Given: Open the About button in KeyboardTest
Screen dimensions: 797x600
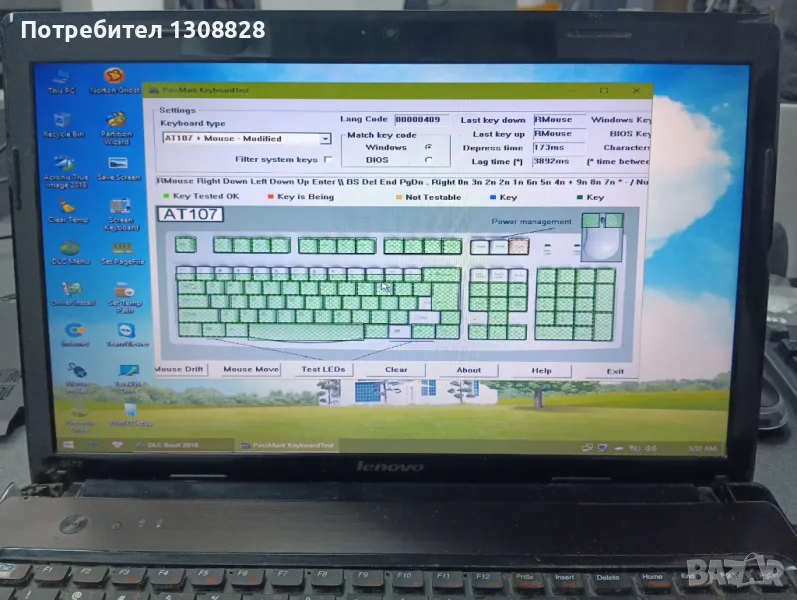Looking at the screenshot, I should pos(468,369).
